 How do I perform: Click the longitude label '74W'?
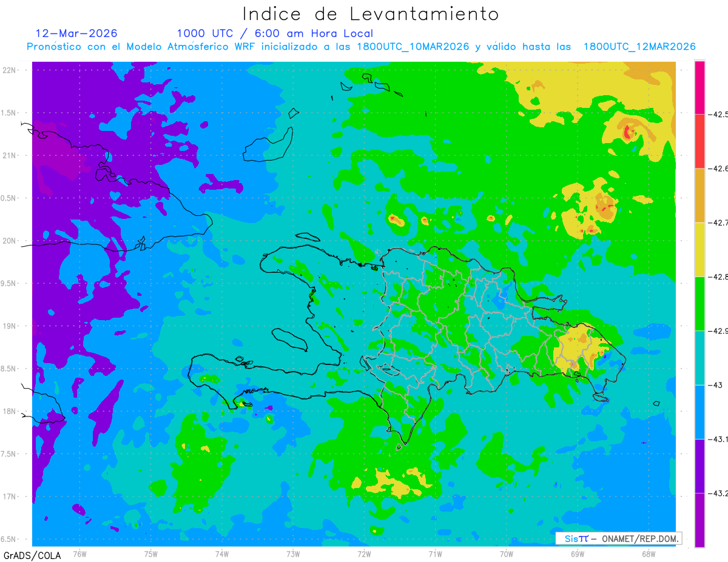pos(222,553)
